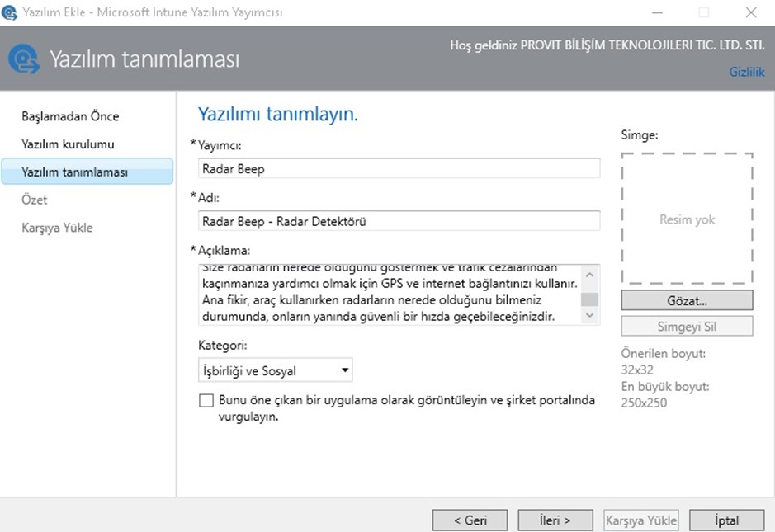Click the large Yazılım tanımlaması header icon
Image resolution: width=775 pixels, height=532 pixels.
tap(23, 59)
